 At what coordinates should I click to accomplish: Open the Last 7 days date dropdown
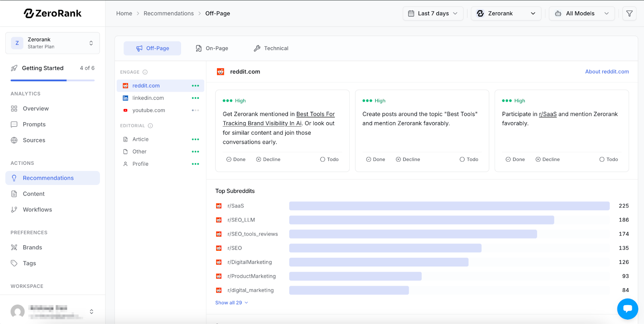pyautogui.click(x=433, y=14)
